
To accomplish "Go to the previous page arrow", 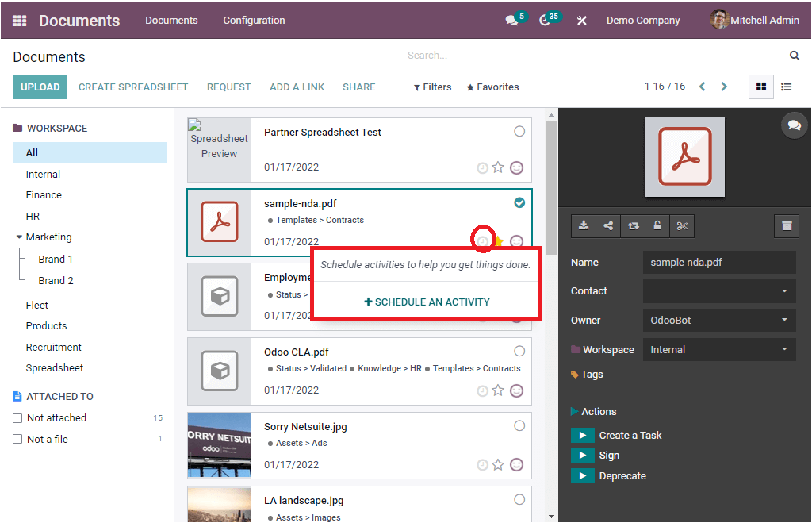I will point(703,87).
